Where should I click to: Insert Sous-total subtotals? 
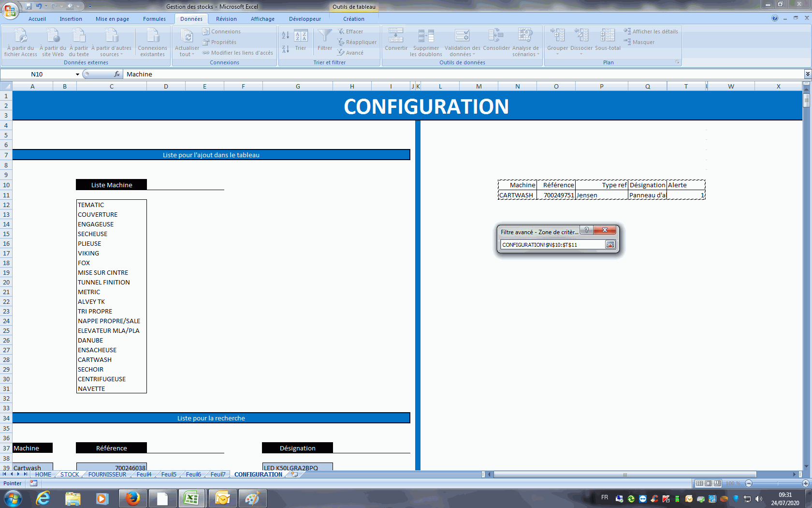pyautogui.click(x=608, y=40)
